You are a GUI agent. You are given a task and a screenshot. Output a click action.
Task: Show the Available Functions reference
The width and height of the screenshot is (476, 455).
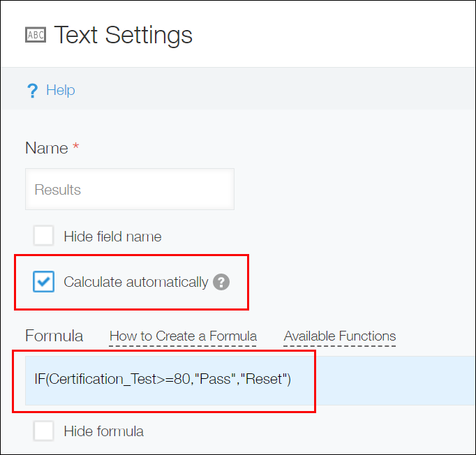point(339,336)
